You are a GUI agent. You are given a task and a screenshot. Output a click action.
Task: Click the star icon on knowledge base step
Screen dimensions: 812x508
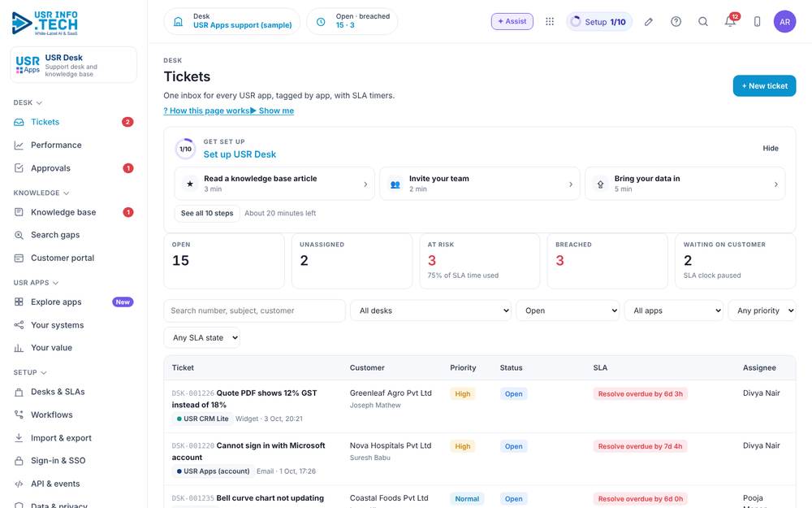[x=190, y=184]
